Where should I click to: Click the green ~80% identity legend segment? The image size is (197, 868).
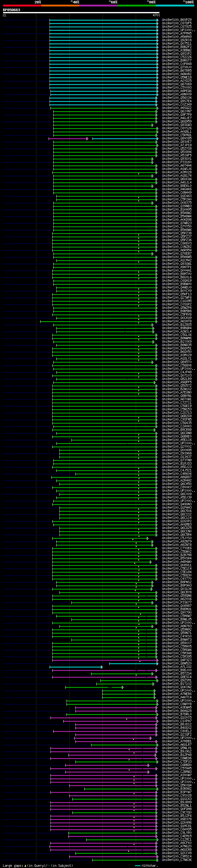pyautogui.click(x=136, y=6)
